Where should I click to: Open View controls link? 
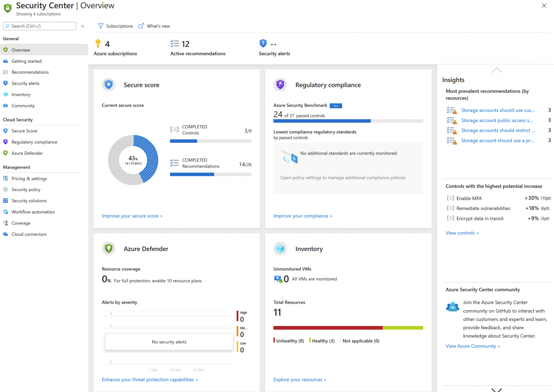pyautogui.click(x=462, y=233)
